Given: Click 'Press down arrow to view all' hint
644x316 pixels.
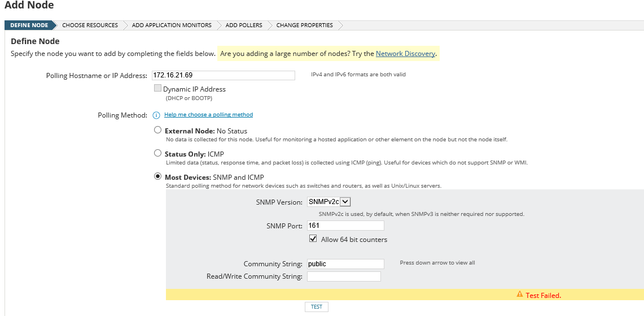Looking at the screenshot, I should pyautogui.click(x=437, y=262).
